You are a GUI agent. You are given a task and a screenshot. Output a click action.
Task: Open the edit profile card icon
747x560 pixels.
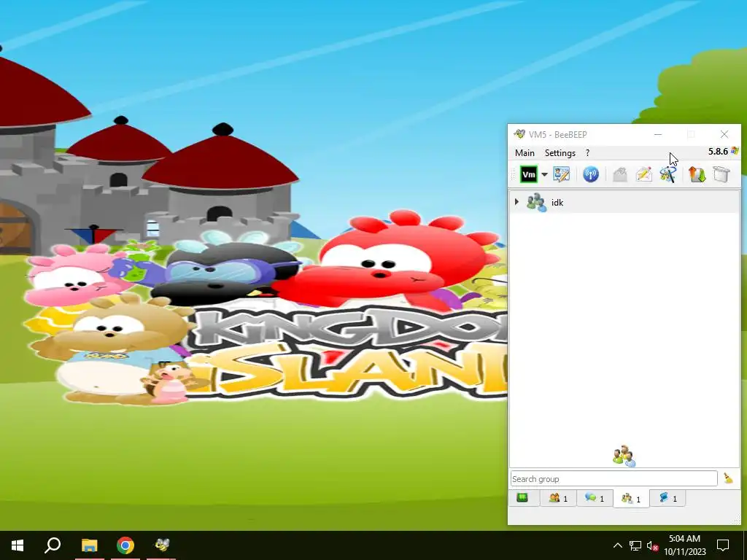coord(561,174)
